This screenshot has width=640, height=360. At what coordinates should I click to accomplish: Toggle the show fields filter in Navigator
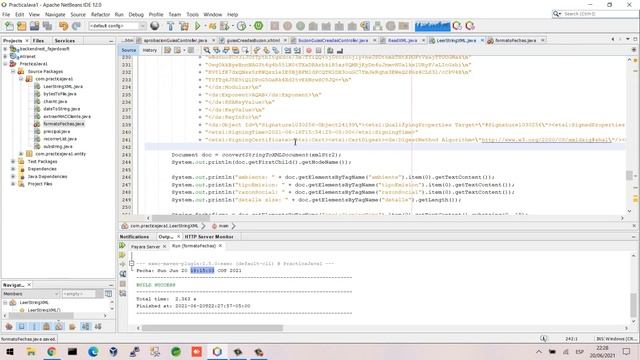coord(22,327)
